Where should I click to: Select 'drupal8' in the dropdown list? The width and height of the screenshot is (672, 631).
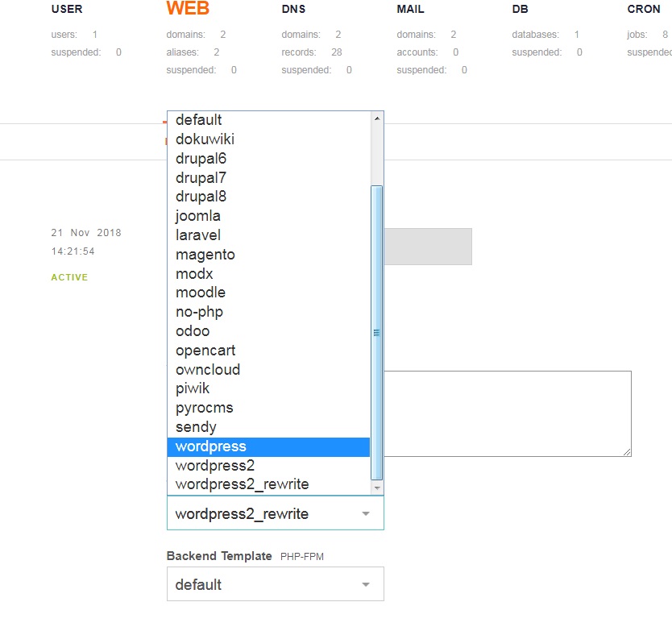click(268, 197)
